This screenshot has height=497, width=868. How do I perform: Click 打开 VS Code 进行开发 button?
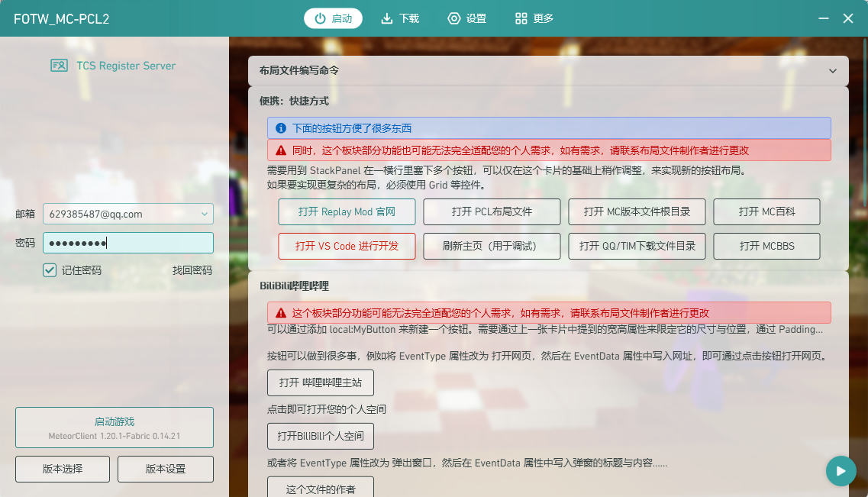click(347, 247)
